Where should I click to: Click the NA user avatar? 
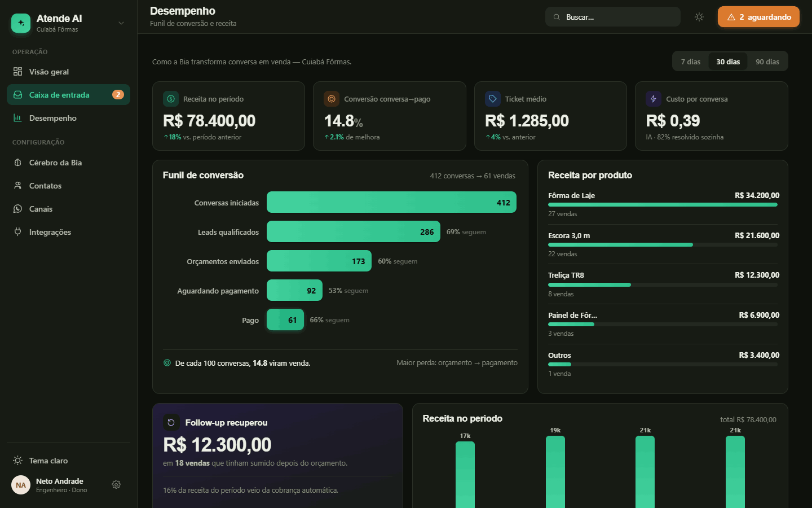coord(21,485)
